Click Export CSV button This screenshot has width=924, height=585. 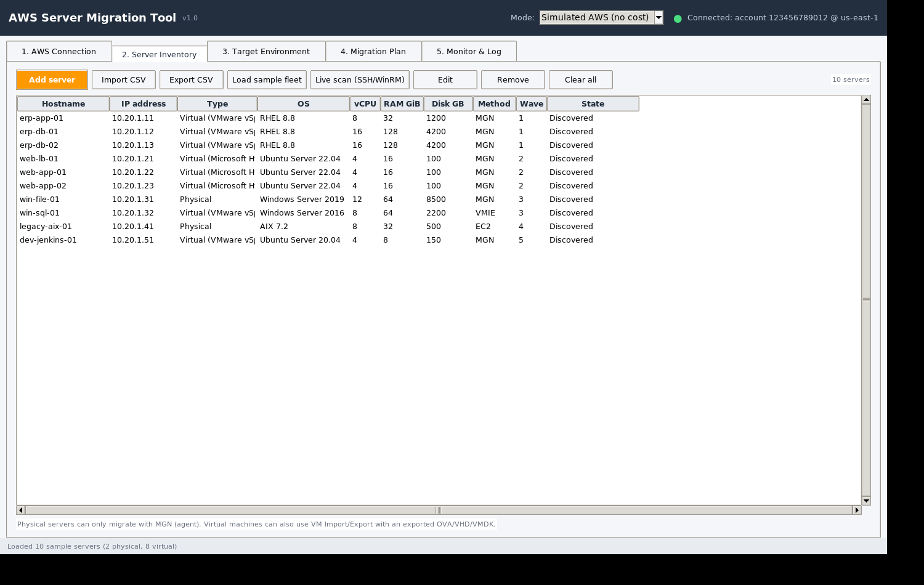191,79
